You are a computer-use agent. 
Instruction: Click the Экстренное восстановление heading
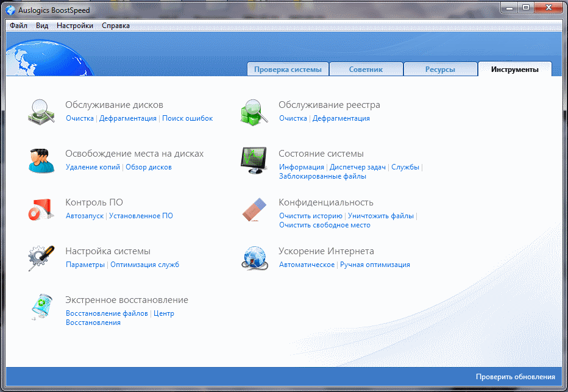pos(127,300)
